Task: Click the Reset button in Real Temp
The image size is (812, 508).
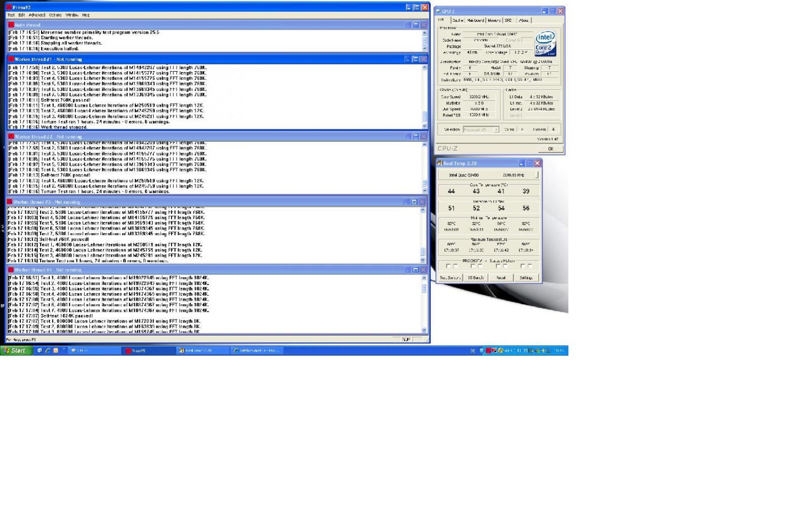Action: point(501,278)
